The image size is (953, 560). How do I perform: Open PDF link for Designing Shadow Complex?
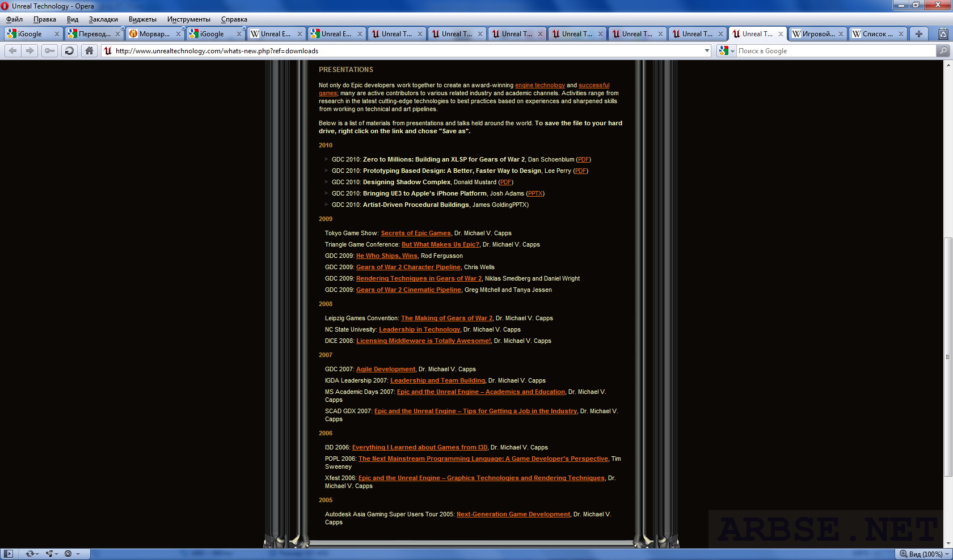coord(505,182)
